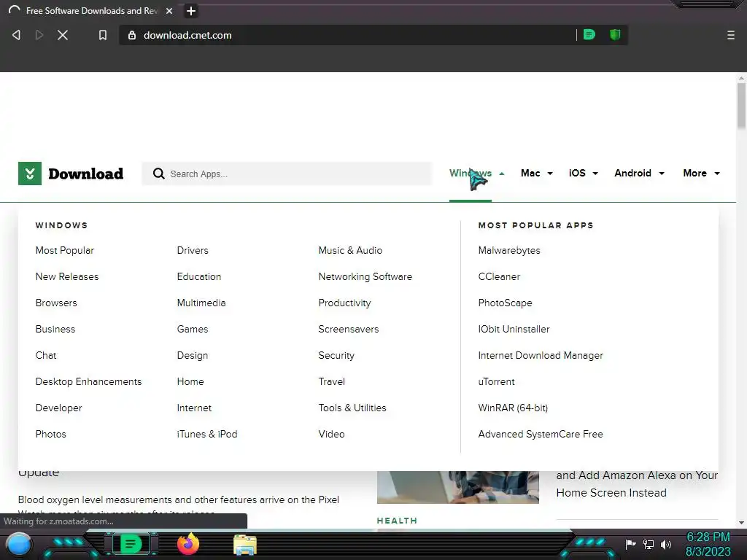Viewport: 747px width, 560px height.
Task: Open WinRAR (64-bit) app page
Action: tap(513, 408)
